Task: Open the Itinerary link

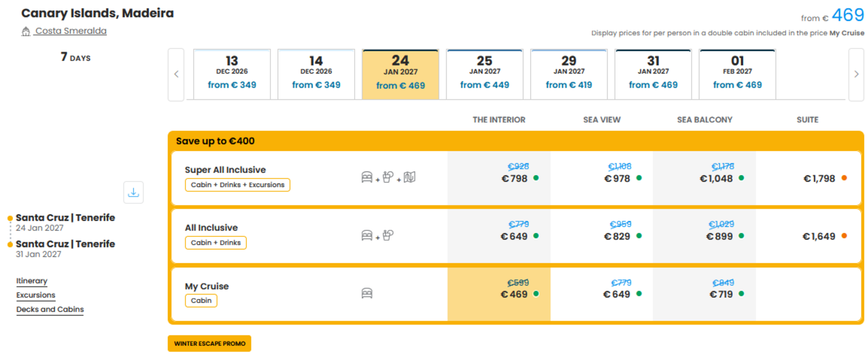Action: click(32, 281)
